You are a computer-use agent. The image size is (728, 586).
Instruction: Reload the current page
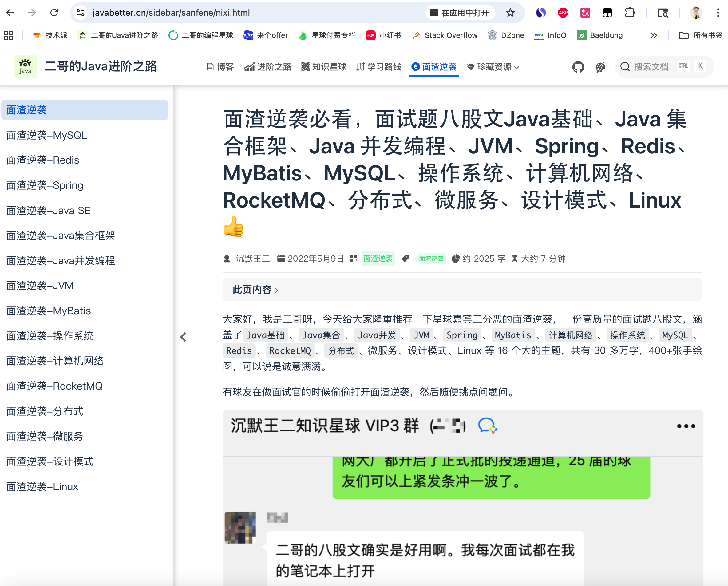coord(54,13)
